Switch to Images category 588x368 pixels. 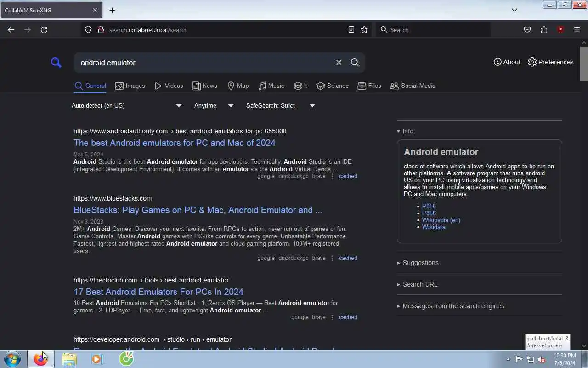click(x=130, y=86)
